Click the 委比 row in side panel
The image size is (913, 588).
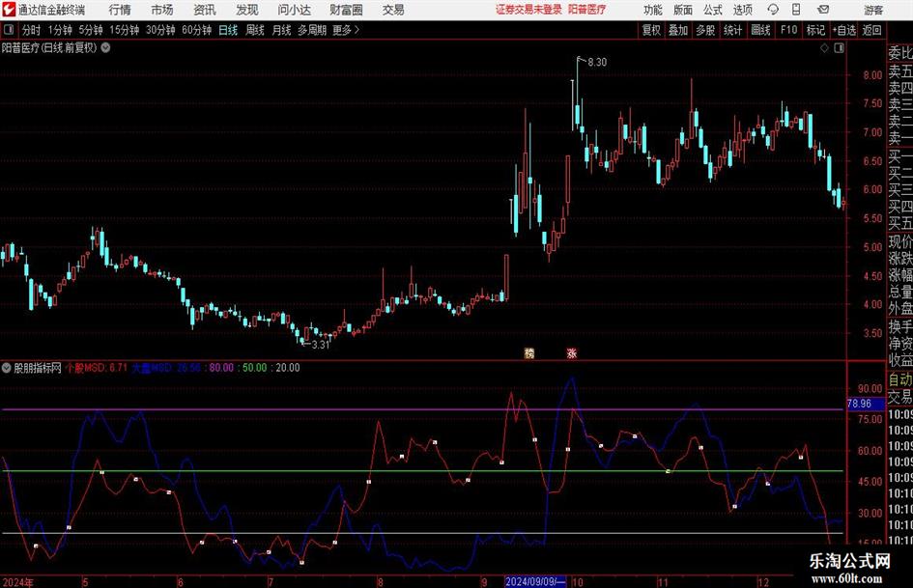pyautogui.click(x=899, y=53)
